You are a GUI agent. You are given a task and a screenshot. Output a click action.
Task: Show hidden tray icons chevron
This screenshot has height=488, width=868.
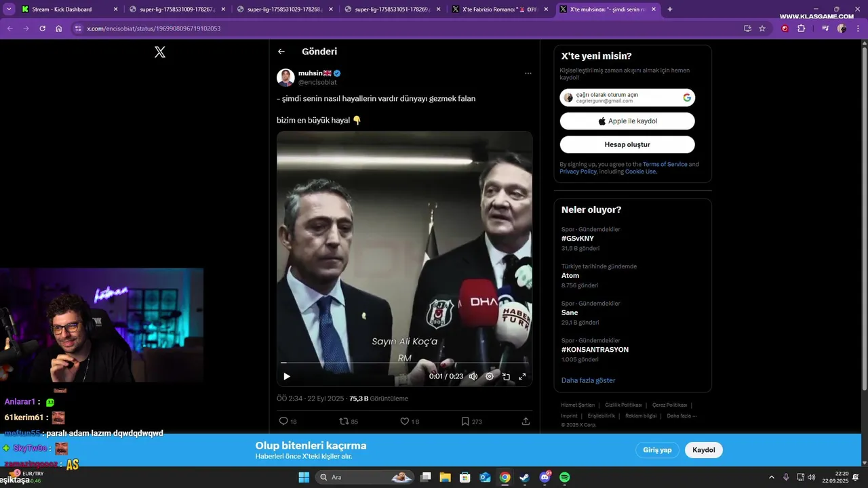771,477
